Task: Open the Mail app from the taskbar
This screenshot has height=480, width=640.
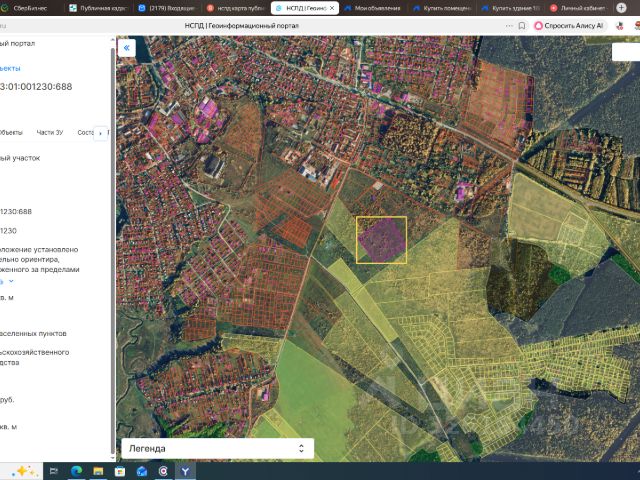Action: click(x=142, y=471)
